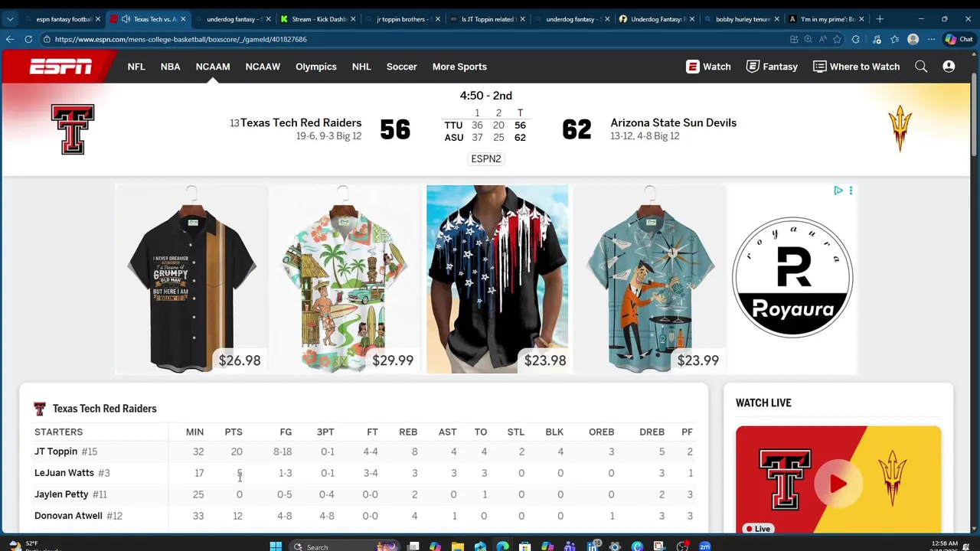Open Donovan Atwell player page
The width and height of the screenshot is (980, 551).
coord(68,516)
